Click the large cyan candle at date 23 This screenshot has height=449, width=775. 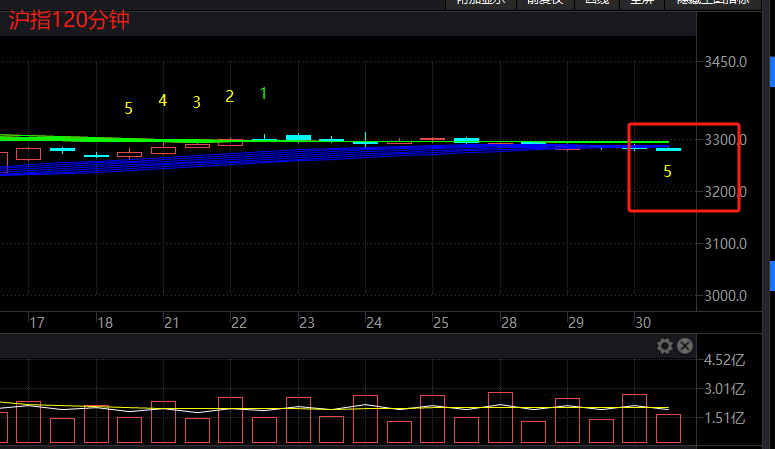click(x=299, y=137)
